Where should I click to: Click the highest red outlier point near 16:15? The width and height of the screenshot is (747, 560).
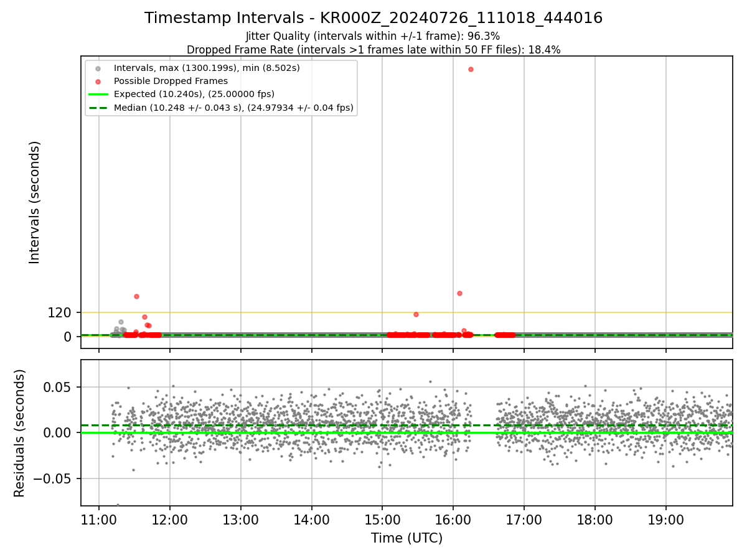[471, 69]
